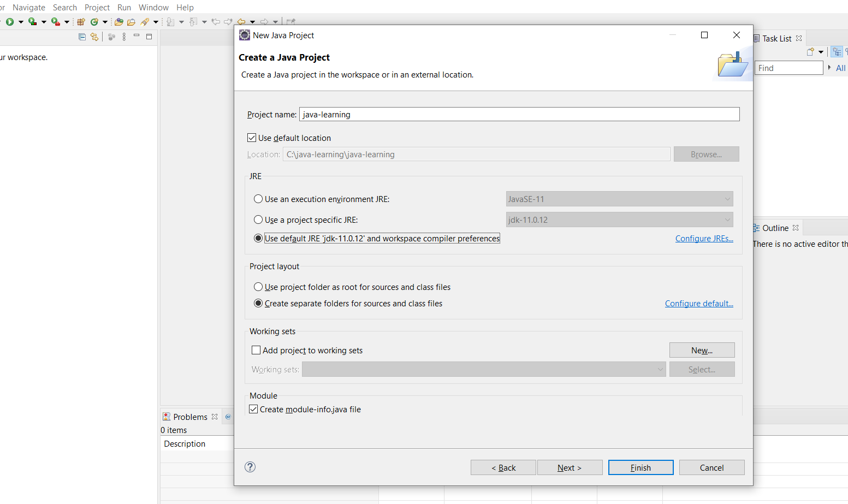Click the Finish button
The width and height of the screenshot is (848, 504).
click(x=641, y=467)
